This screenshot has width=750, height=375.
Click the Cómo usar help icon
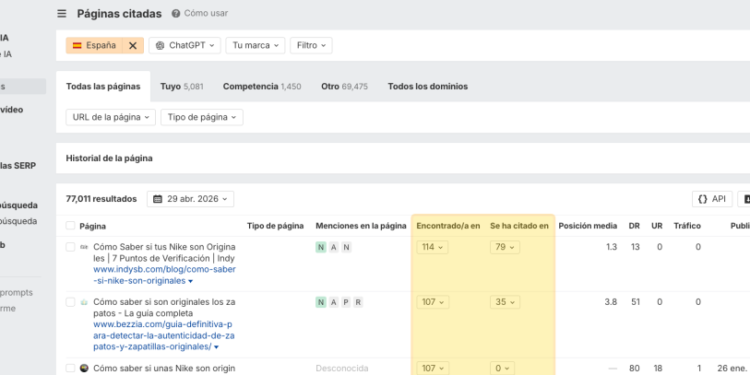[176, 13]
